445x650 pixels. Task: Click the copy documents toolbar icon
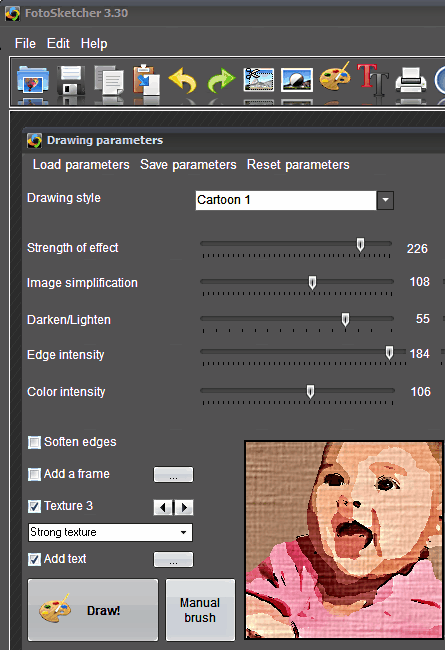coord(109,79)
